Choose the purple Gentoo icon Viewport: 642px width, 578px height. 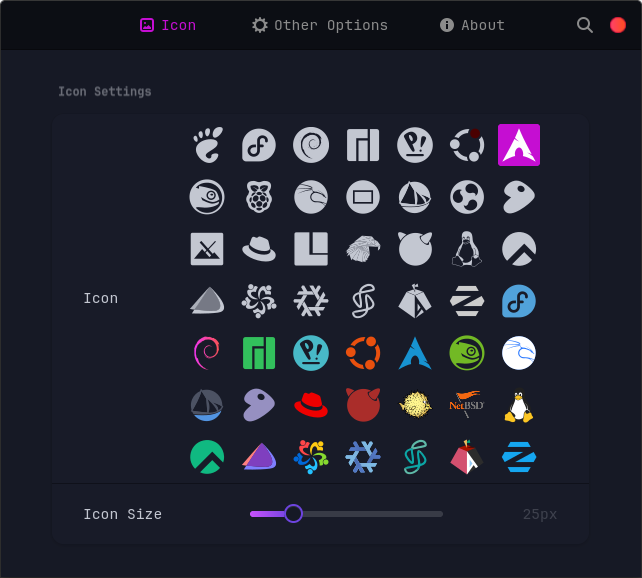(x=259, y=405)
